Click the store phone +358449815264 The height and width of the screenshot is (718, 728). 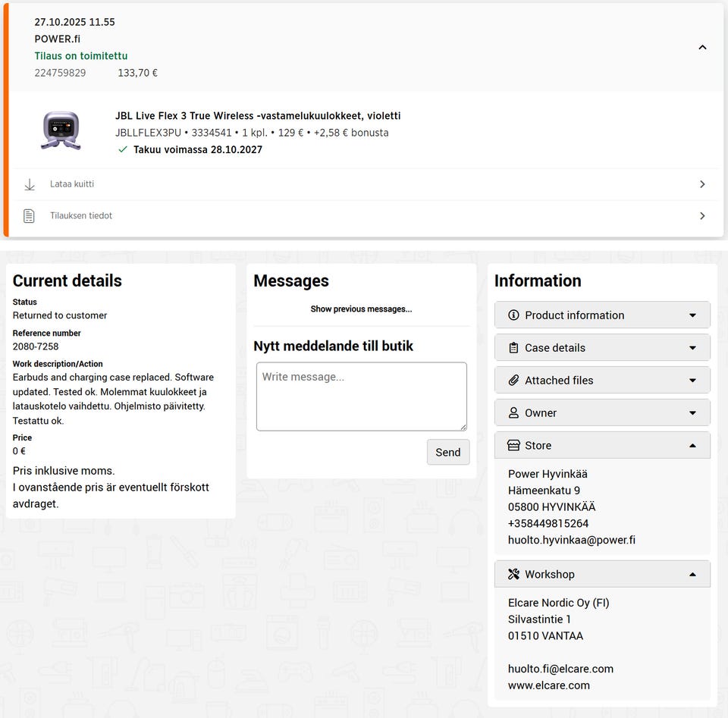point(548,524)
